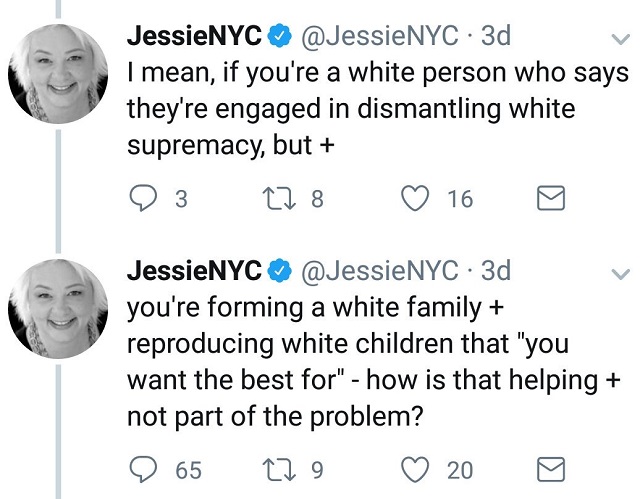Viewport: 640px width, 499px height.
Task: Open the second tweet's 3d timestamp
Action: pos(496,271)
